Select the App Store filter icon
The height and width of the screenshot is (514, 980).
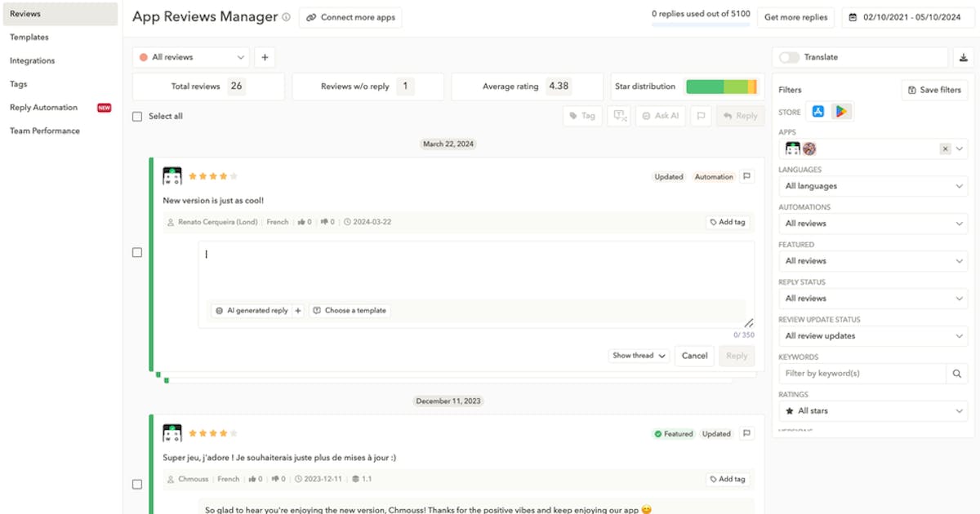817,112
